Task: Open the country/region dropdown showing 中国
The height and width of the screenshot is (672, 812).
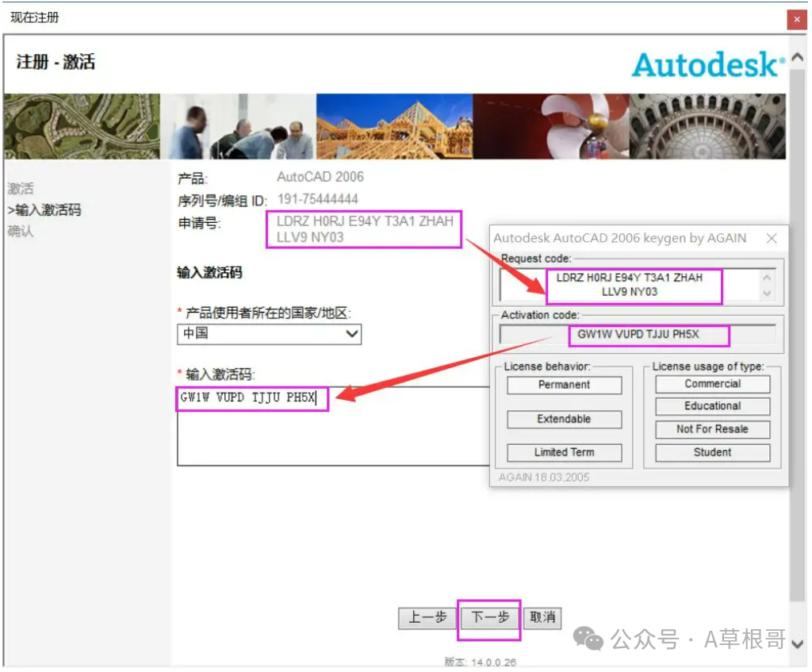Action: point(269,334)
